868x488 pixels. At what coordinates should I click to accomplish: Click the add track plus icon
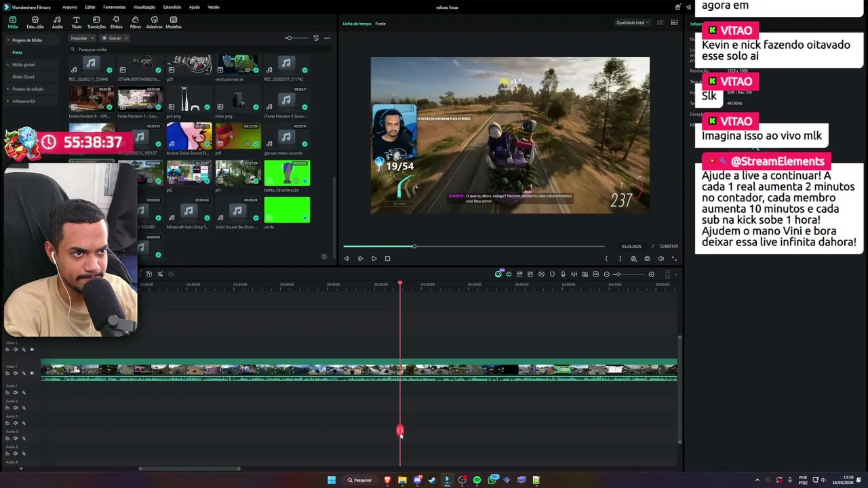point(20,468)
